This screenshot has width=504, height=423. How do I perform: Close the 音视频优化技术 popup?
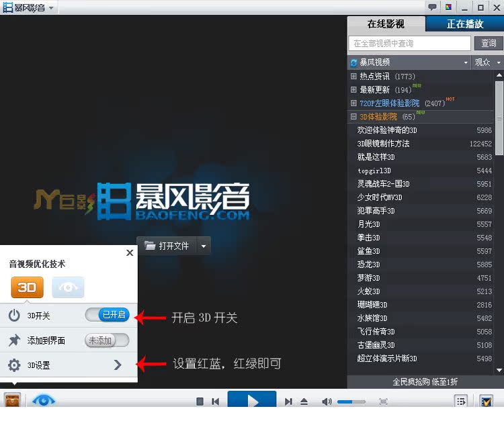tap(130, 252)
